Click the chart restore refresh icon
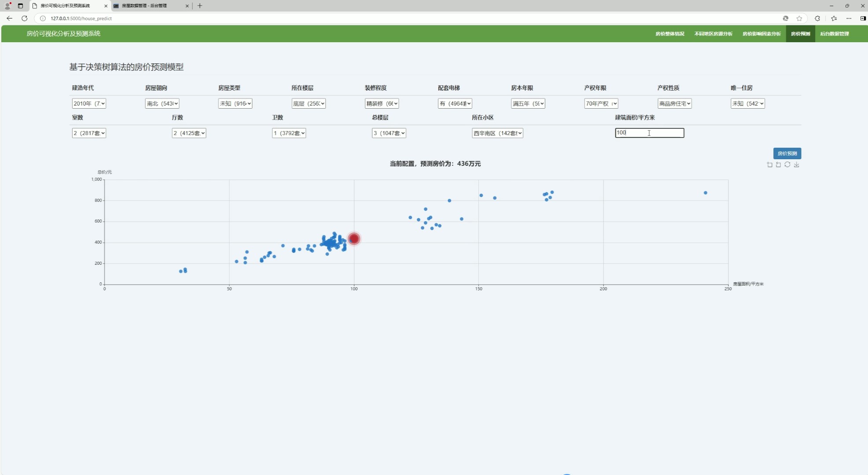This screenshot has height=475, width=868. tap(787, 164)
